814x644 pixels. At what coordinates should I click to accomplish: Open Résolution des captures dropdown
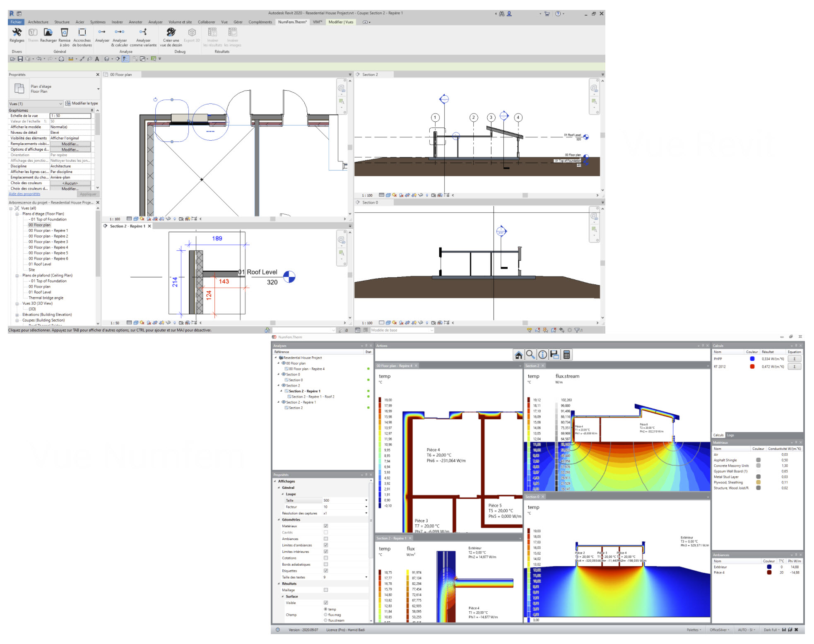366,513
